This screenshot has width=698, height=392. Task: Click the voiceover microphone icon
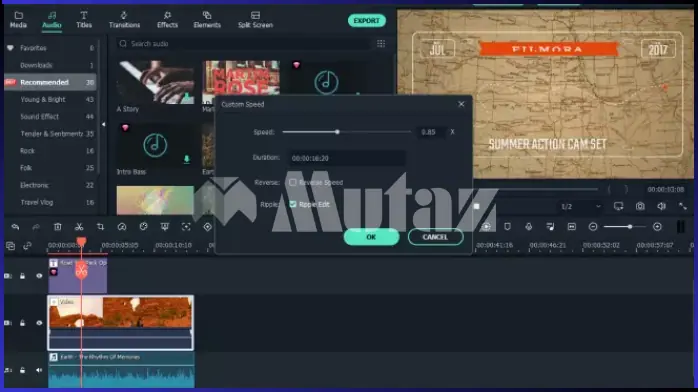[x=528, y=227]
